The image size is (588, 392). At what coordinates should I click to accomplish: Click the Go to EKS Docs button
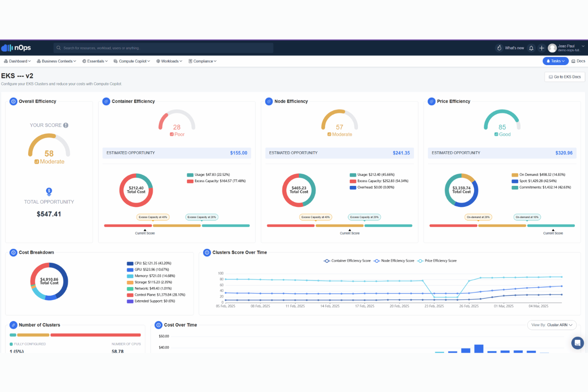564,77
